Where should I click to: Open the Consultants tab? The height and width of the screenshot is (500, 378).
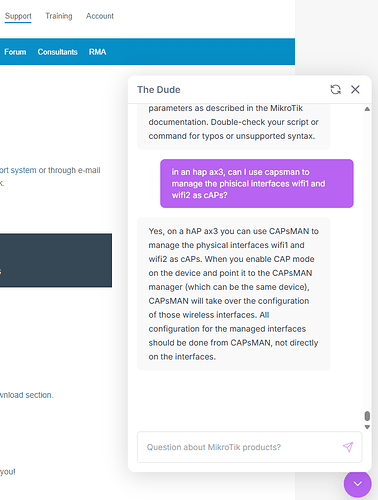point(57,52)
